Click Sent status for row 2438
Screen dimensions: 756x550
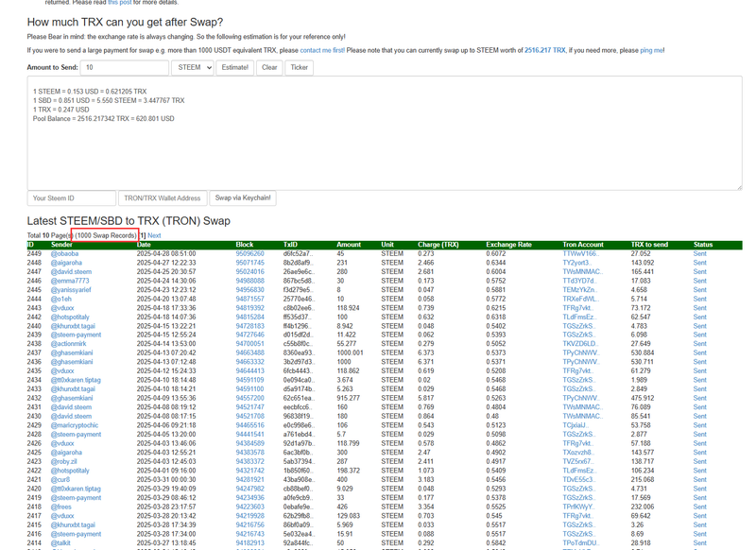click(x=699, y=344)
